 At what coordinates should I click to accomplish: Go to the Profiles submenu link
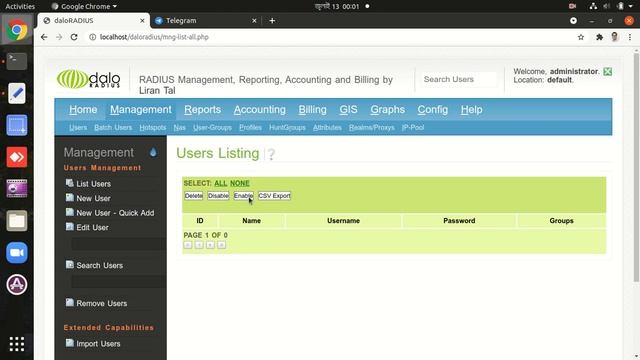[x=250, y=127]
